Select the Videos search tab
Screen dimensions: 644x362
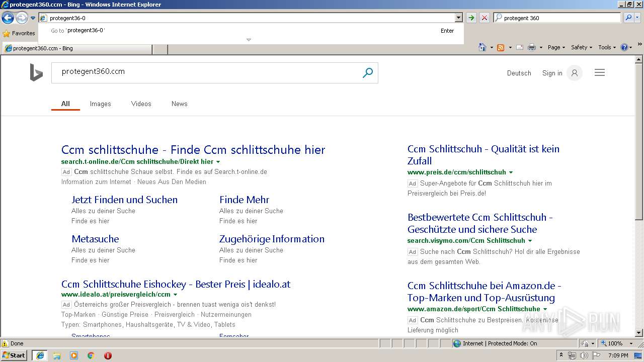(141, 104)
